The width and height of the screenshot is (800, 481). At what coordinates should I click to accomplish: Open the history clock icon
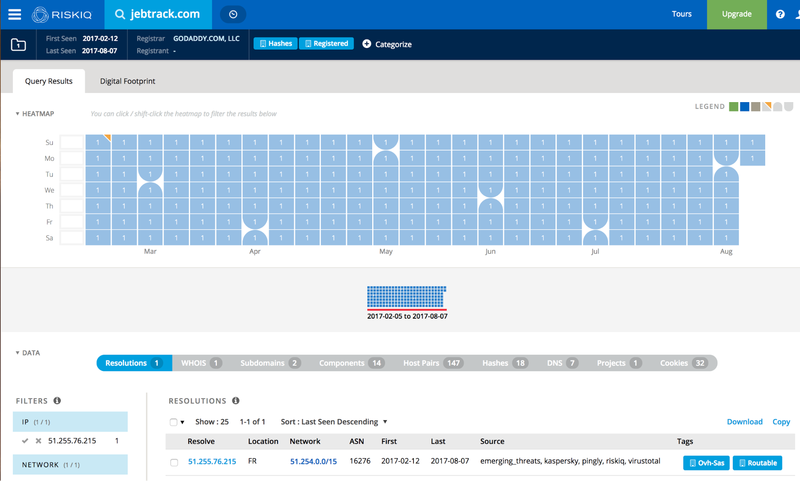point(233,14)
